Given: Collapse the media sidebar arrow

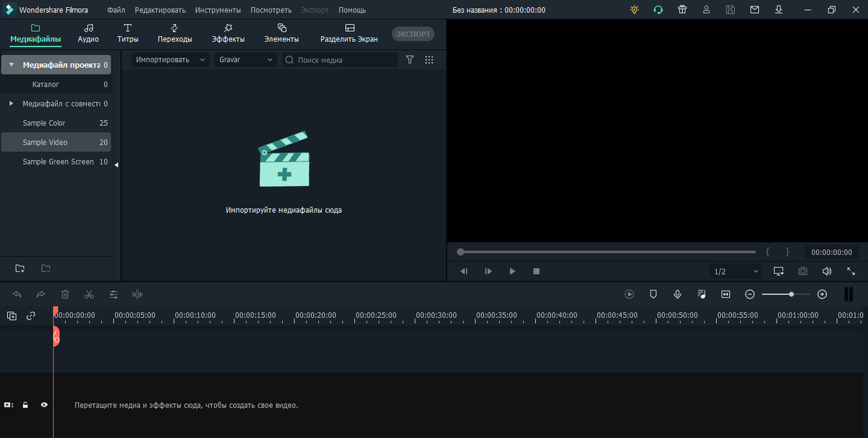Looking at the screenshot, I should coord(116,165).
